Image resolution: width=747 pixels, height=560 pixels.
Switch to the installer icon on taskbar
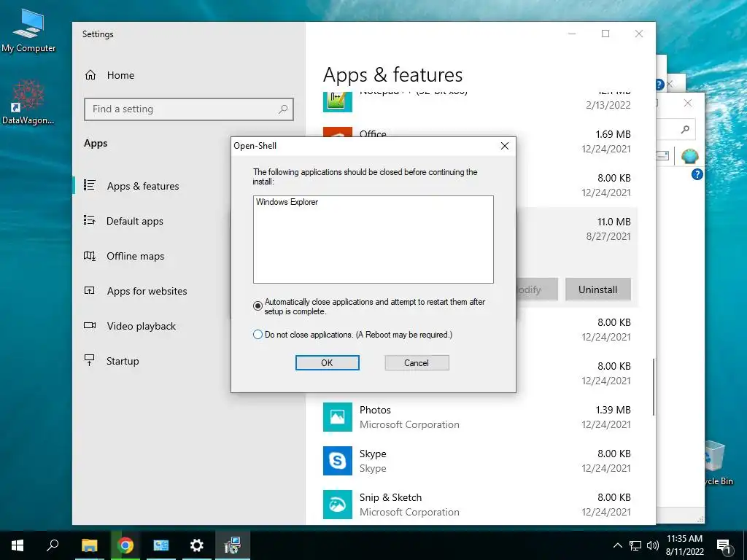point(233,545)
